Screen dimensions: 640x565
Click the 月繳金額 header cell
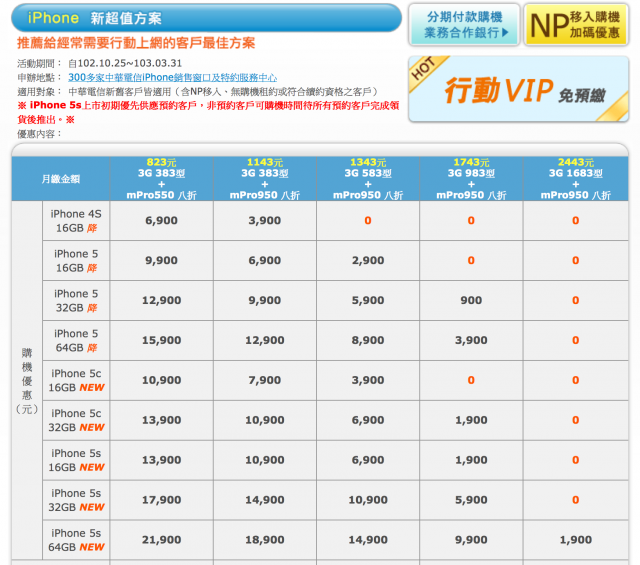[61, 179]
